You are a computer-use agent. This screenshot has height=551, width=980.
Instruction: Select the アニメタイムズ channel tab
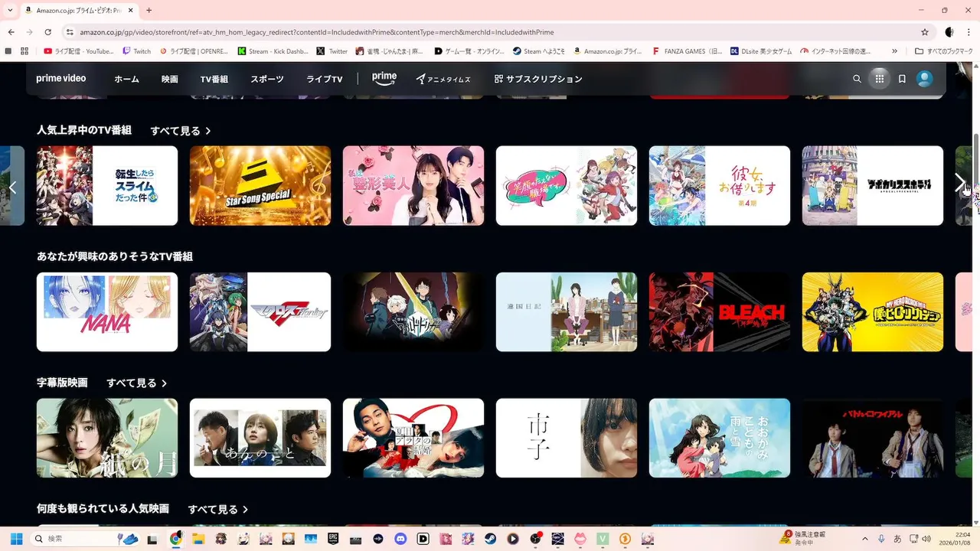click(443, 79)
